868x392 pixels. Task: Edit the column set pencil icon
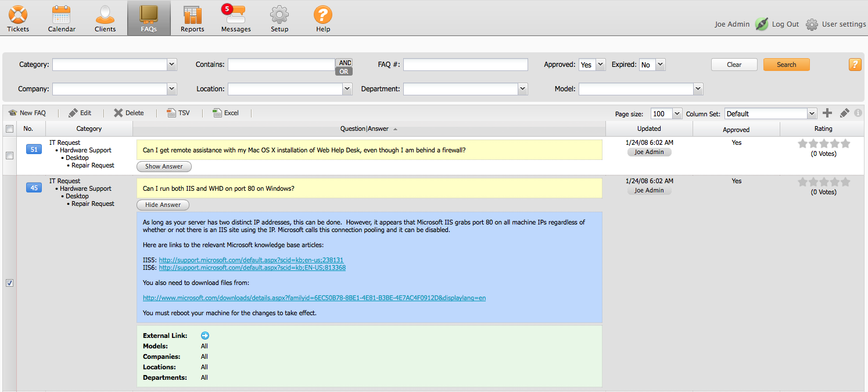(845, 113)
